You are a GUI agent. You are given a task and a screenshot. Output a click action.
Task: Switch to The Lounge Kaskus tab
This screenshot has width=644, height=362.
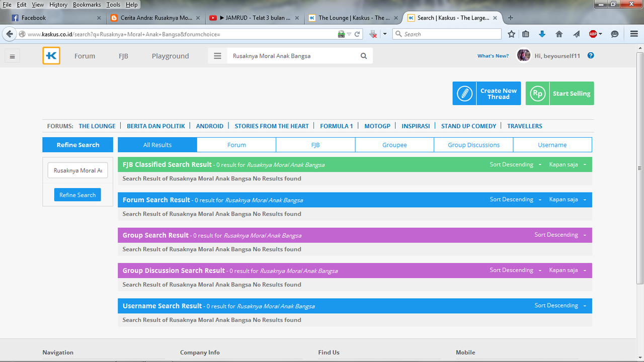coord(354,18)
